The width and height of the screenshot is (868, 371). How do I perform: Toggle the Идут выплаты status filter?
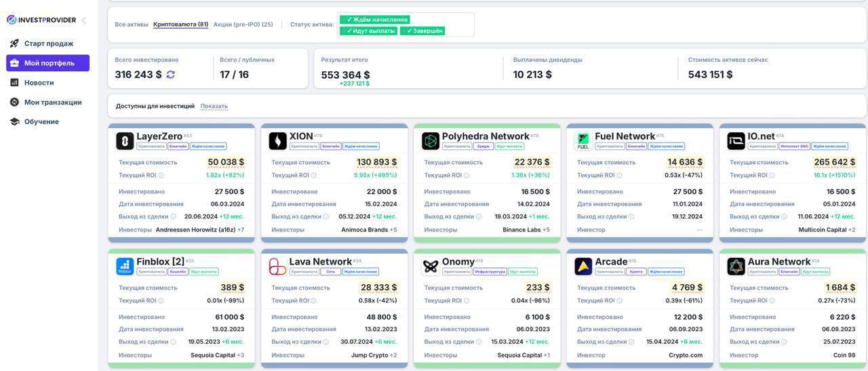368,31
